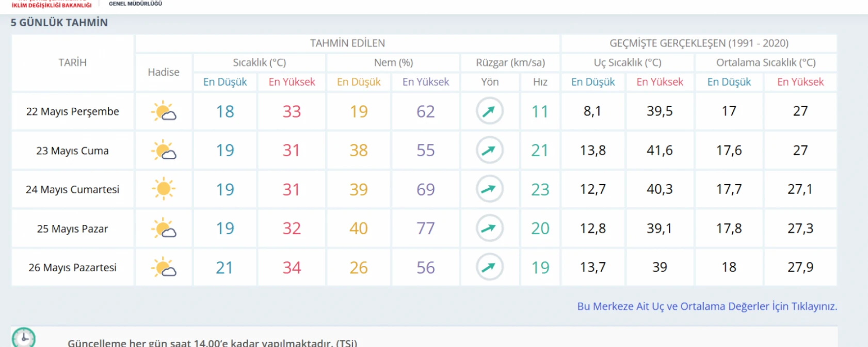
Task: Click the 'TAHMİN EDİLEN' header cell
Action: [347, 43]
